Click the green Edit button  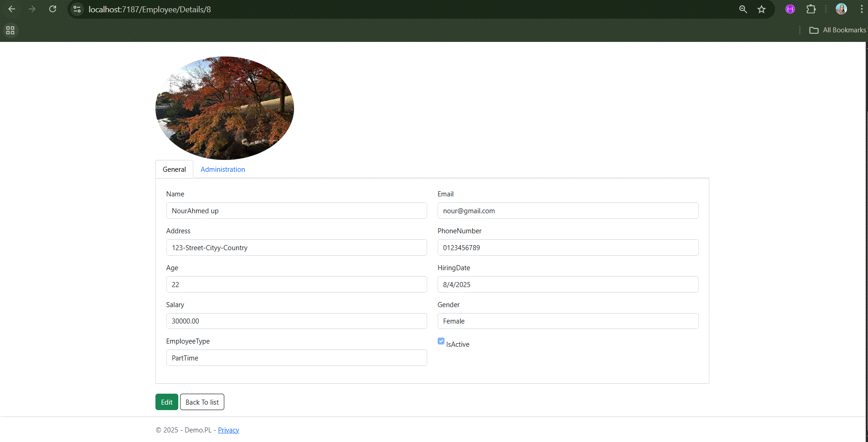(167, 402)
